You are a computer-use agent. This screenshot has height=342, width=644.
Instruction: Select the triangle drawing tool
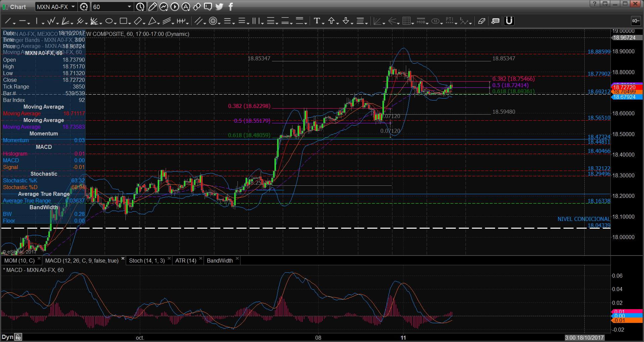(152, 21)
